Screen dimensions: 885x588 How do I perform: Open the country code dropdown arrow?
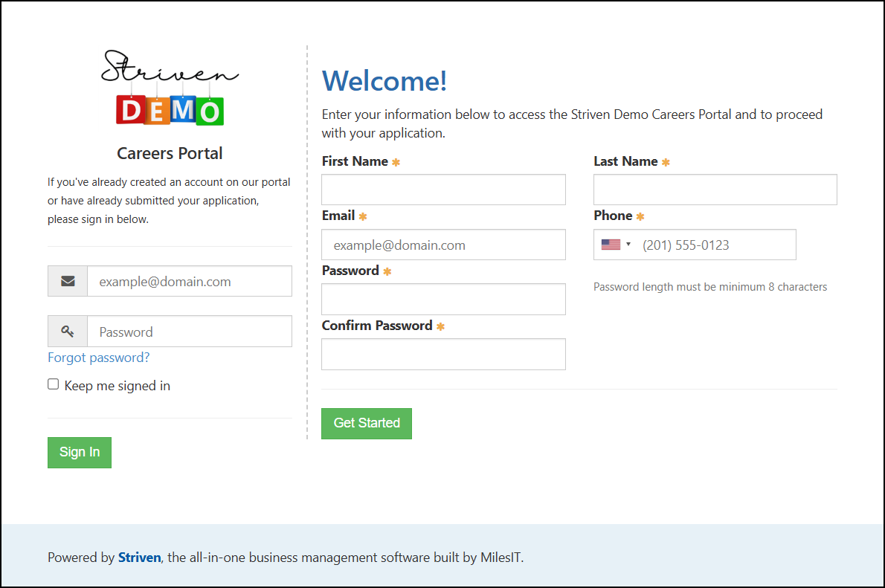click(628, 245)
